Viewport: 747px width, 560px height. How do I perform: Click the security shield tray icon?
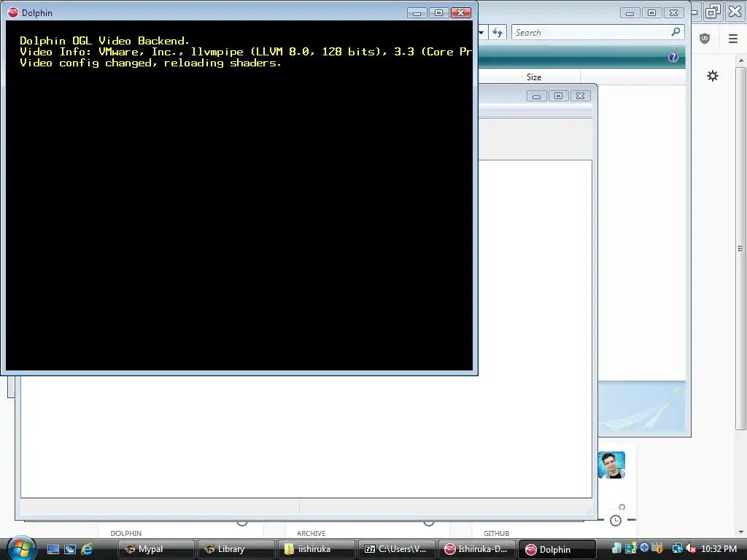pyautogui.click(x=657, y=548)
